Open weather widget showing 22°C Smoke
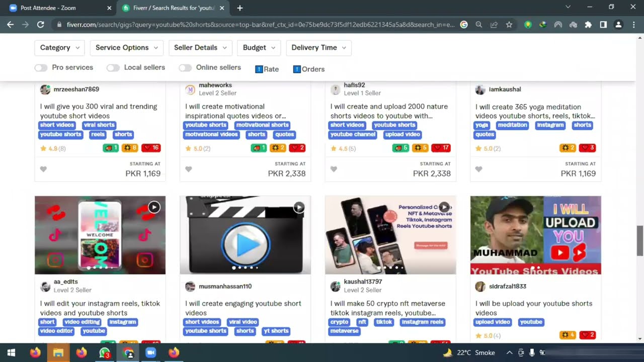The width and height of the screenshot is (644, 362). [x=468, y=352]
